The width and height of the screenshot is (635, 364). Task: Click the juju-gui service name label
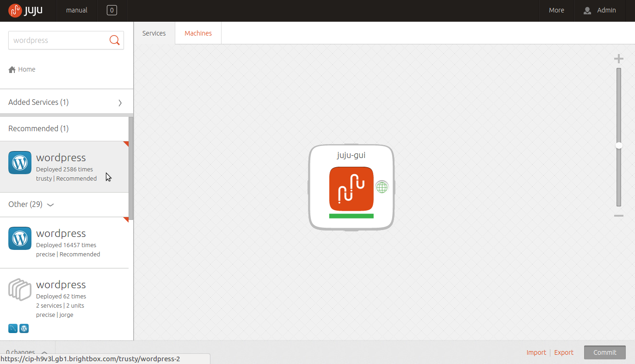(351, 155)
